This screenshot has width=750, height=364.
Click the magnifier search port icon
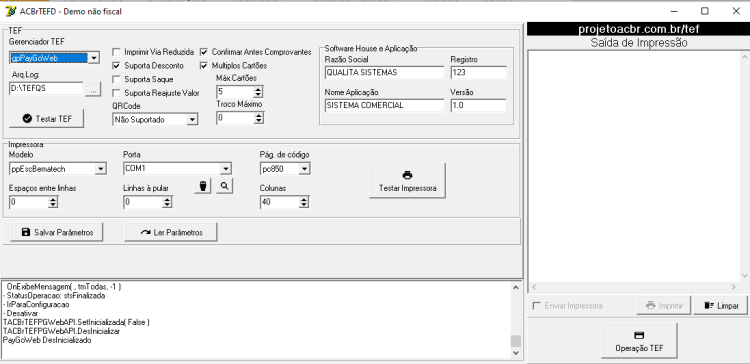[224, 187]
